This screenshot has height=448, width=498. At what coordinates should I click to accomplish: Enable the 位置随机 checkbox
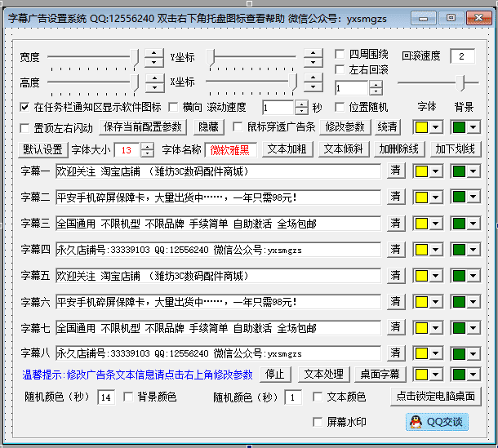(340, 107)
